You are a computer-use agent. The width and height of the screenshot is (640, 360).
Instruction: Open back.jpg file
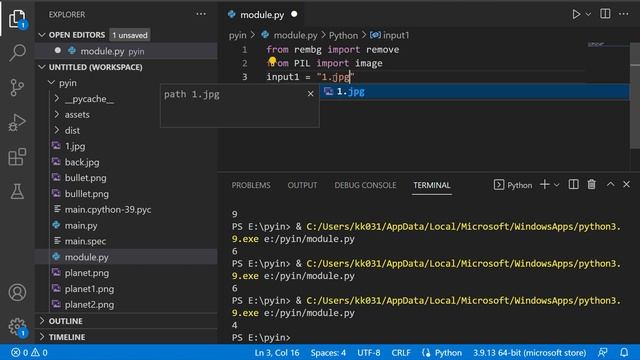coord(127,162)
